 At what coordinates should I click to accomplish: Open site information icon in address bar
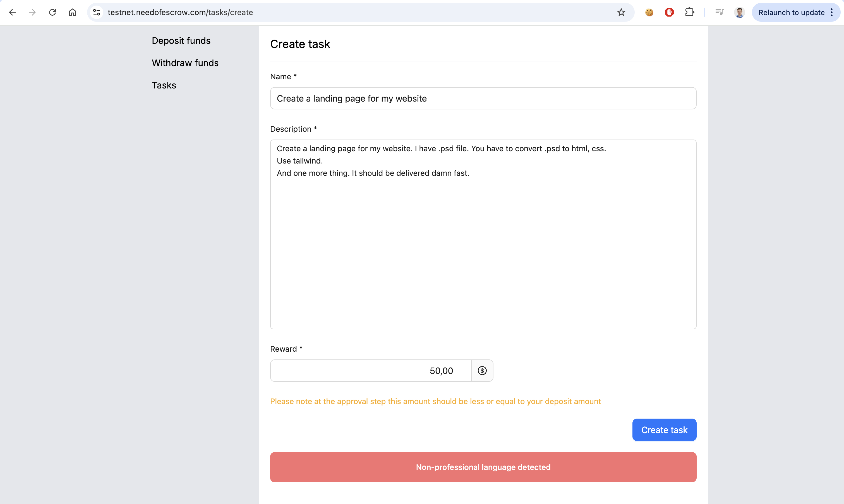pos(97,13)
